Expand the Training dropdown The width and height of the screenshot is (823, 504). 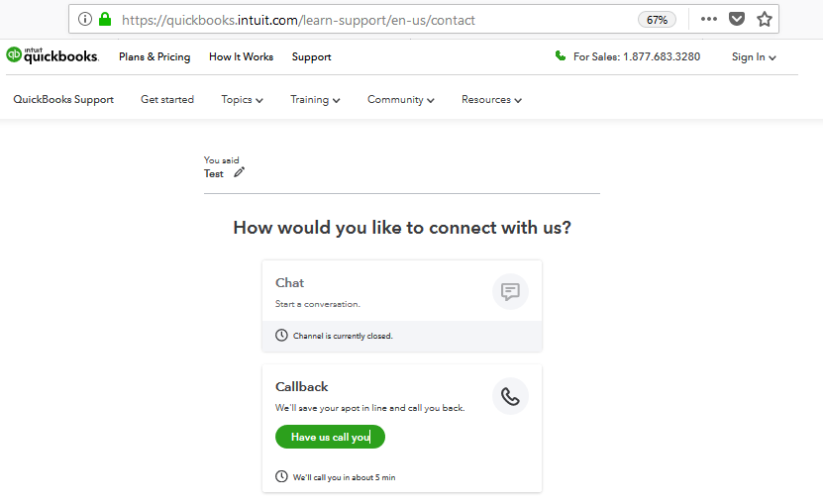[x=315, y=100]
